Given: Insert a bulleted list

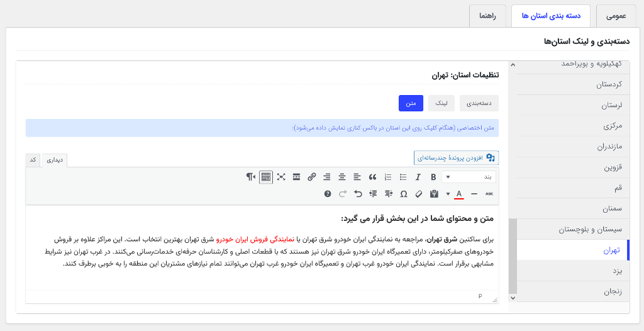Looking at the screenshot, I should point(403,177).
